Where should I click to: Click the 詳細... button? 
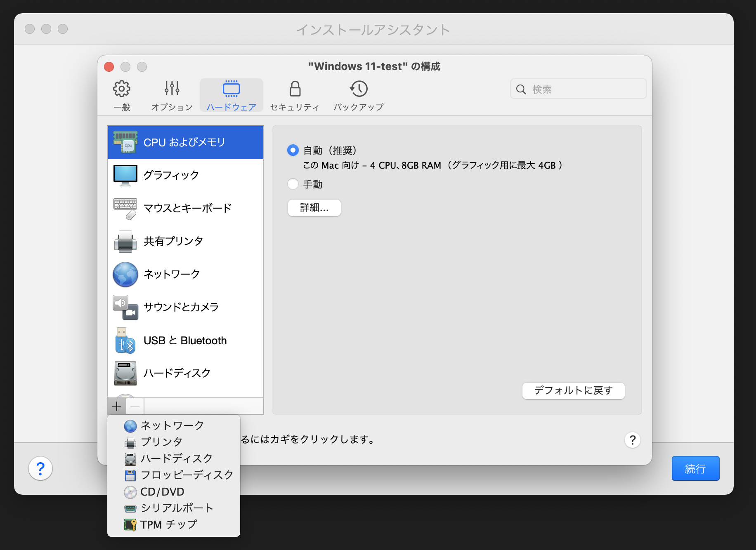(x=314, y=208)
